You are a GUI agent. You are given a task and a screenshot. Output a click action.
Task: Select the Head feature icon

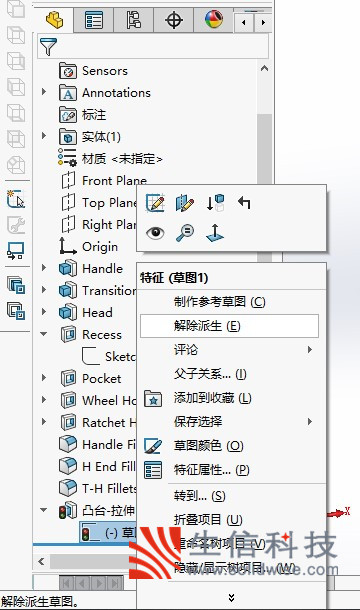68,312
